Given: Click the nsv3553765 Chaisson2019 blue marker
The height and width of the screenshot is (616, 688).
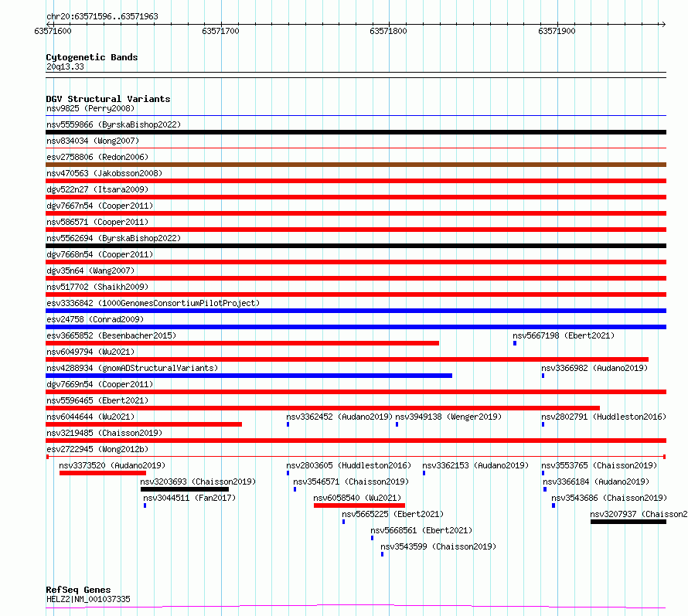Looking at the screenshot, I should [x=543, y=473].
